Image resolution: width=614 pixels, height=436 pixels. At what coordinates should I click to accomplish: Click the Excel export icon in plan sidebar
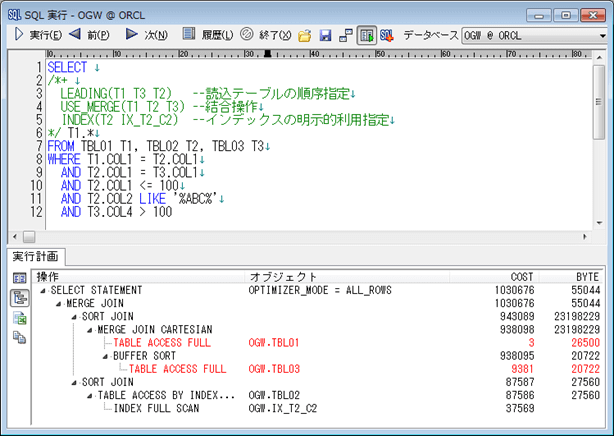(x=19, y=317)
